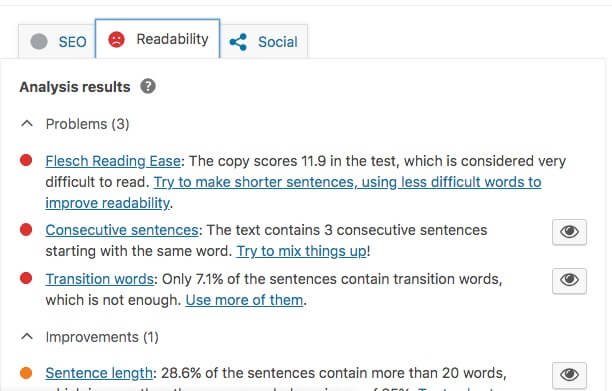Switch to the Social tab

tap(264, 41)
